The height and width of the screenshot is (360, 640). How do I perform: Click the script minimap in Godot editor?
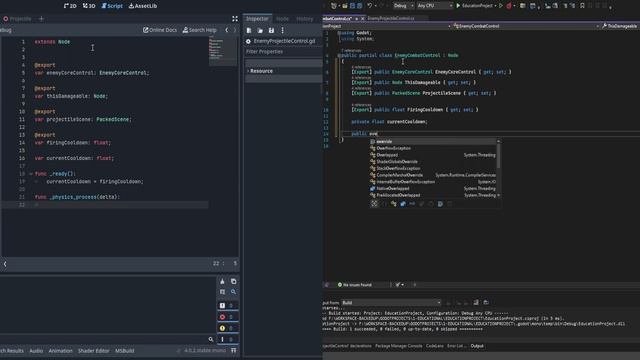point(222,51)
